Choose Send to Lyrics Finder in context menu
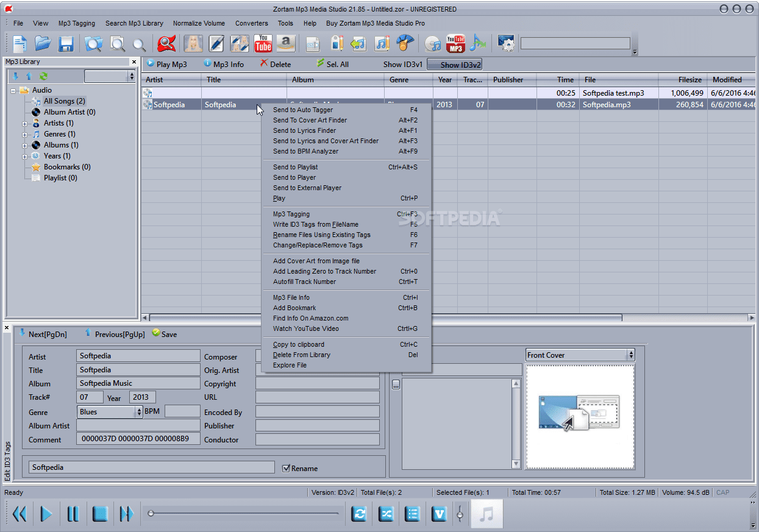 pyautogui.click(x=346, y=130)
